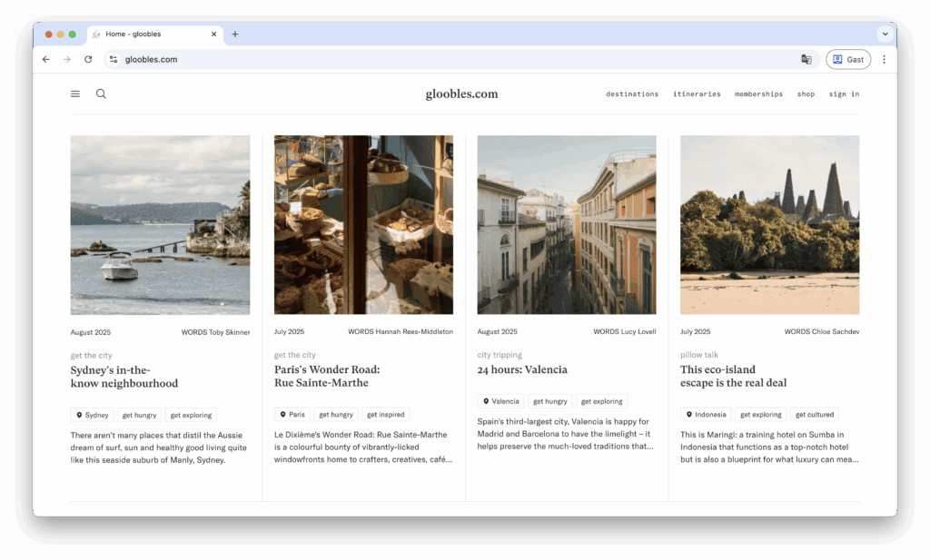The image size is (930, 560).
Task: Click the sign in link
Action: [x=844, y=94]
